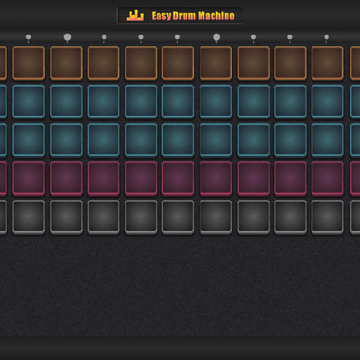Image resolution: width=360 pixels, height=360 pixels.
Task: Click small step pin above ninth fully visible column
Action: (x=326, y=38)
